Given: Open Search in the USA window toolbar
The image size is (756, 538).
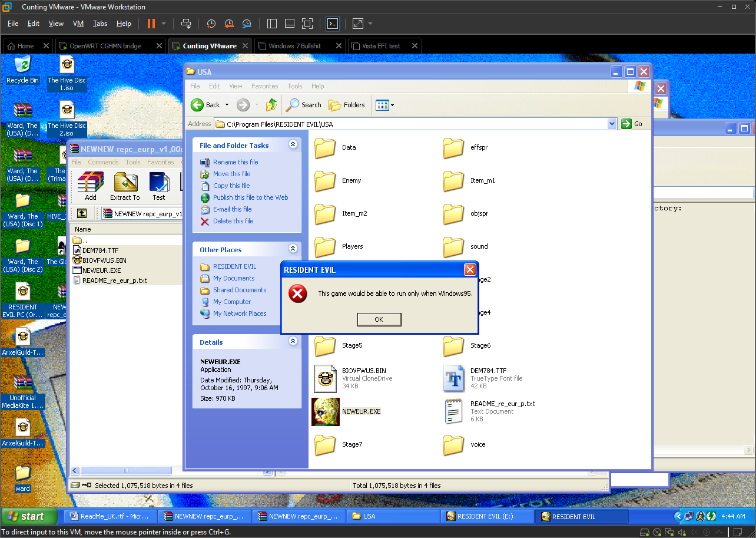Looking at the screenshot, I should tap(304, 105).
